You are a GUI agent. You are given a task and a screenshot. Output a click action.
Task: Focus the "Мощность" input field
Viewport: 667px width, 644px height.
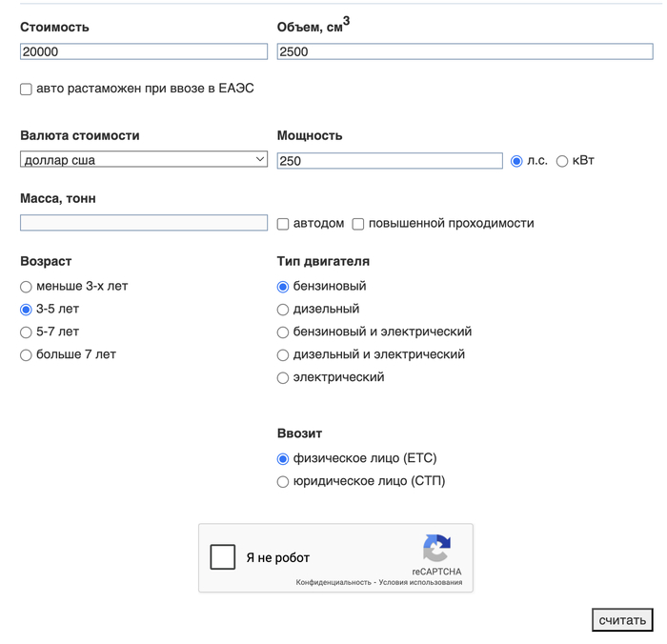pos(389,161)
